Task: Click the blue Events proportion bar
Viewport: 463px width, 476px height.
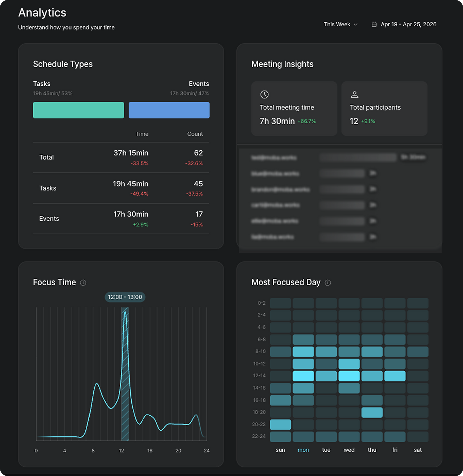Action: [x=169, y=110]
